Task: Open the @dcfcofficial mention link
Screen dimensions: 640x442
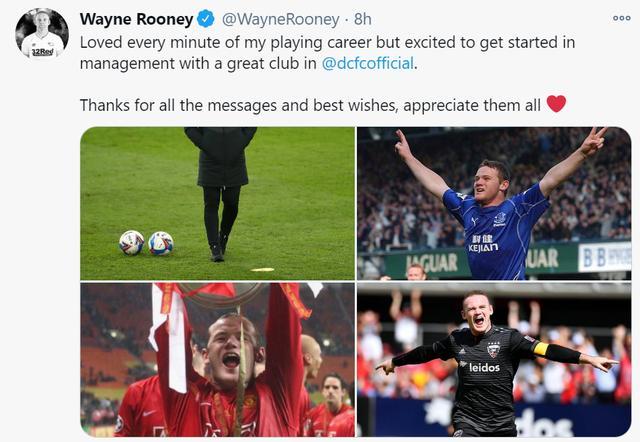Action: tap(368, 64)
